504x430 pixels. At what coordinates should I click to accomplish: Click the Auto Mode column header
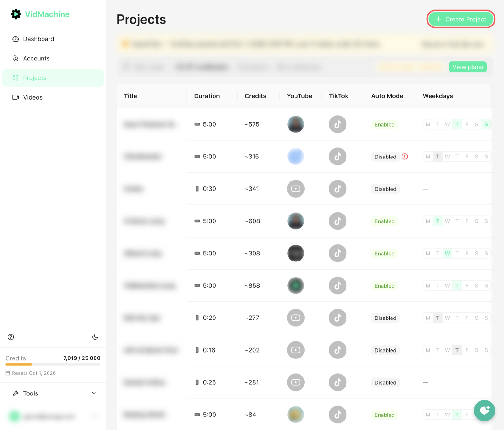click(x=387, y=96)
